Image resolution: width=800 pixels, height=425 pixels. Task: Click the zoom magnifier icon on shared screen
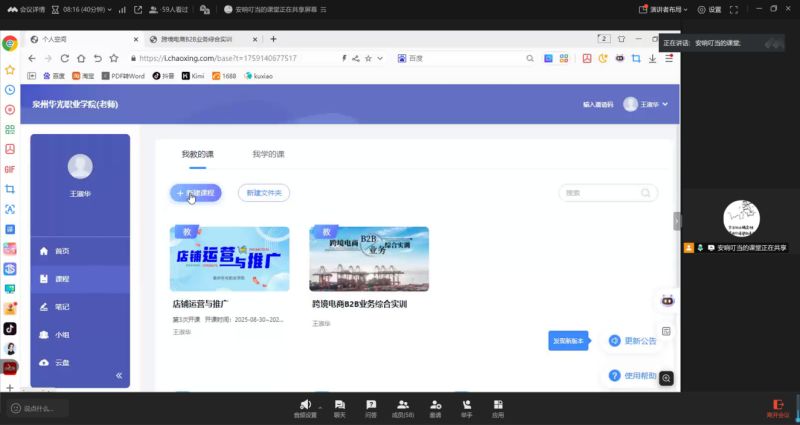(x=666, y=378)
